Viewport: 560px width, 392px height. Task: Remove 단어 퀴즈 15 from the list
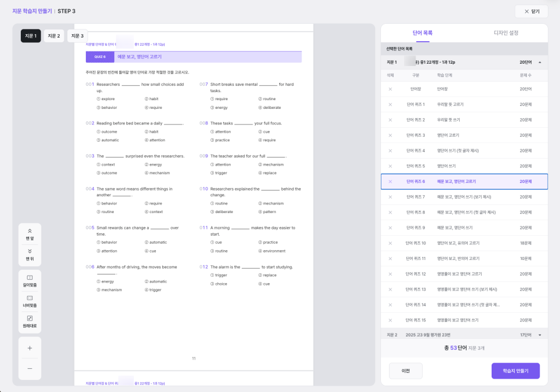390,320
